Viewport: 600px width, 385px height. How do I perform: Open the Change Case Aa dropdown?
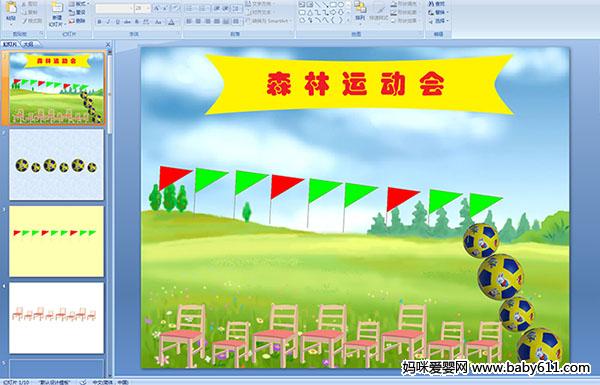coord(158,22)
